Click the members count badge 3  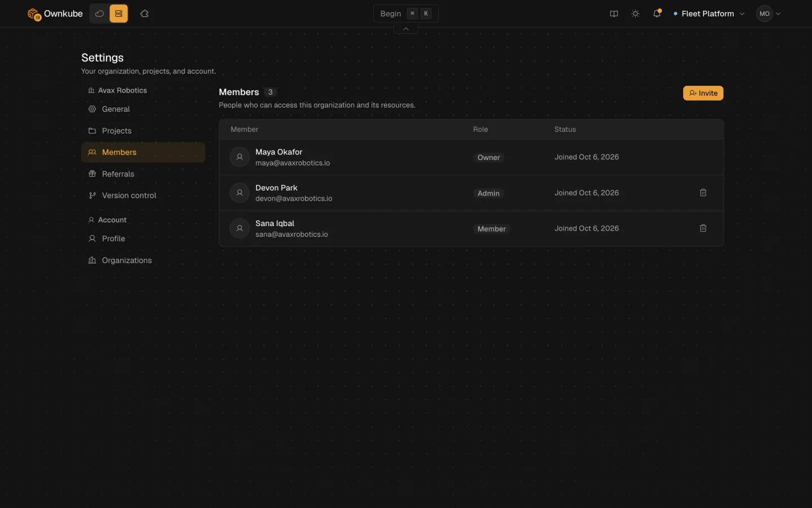point(270,92)
